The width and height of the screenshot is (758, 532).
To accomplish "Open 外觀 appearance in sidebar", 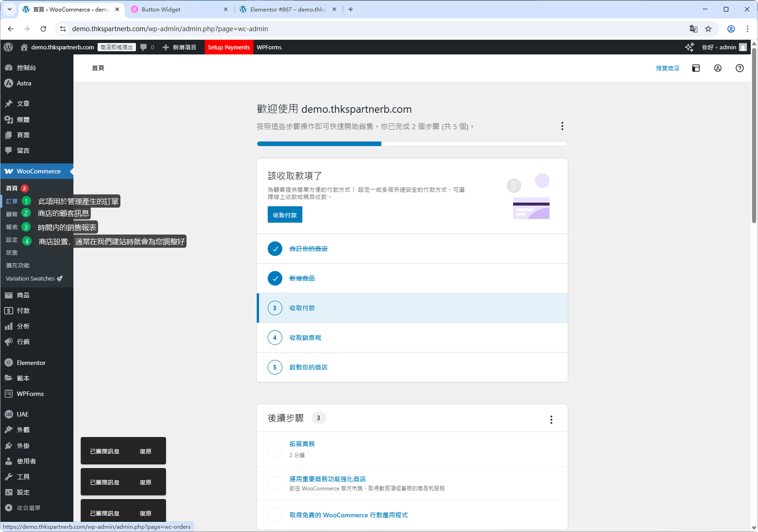I will click(x=36, y=430).
